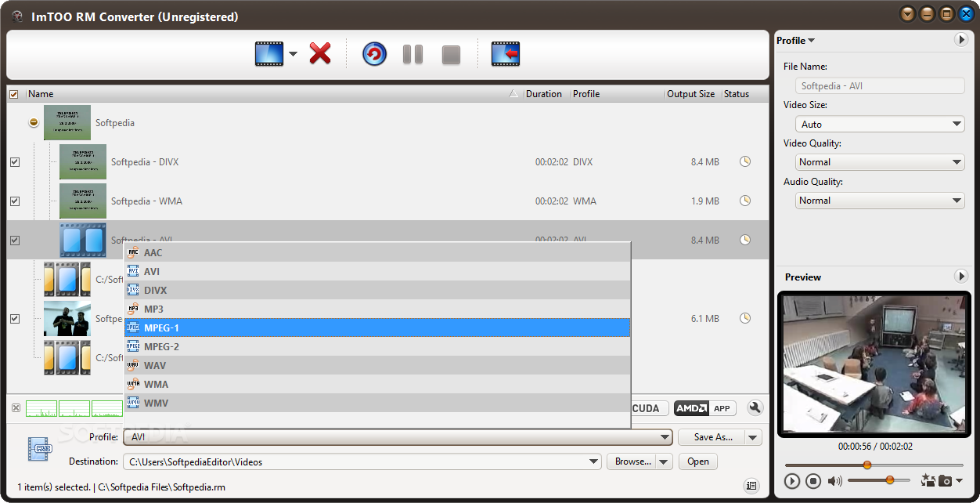
Task: Click the Save As... button
Action: tap(712, 437)
